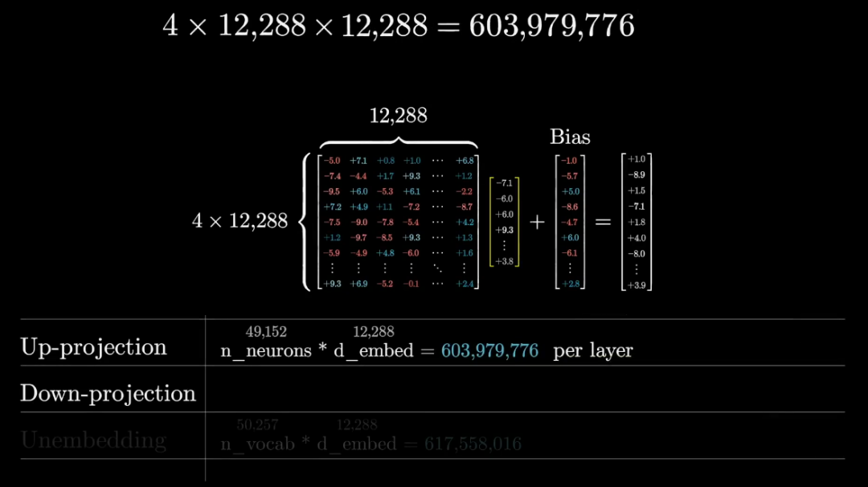Click the 50,257 value above n_vocab
Viewport: 868px width, 487px height.
(257, 424)
